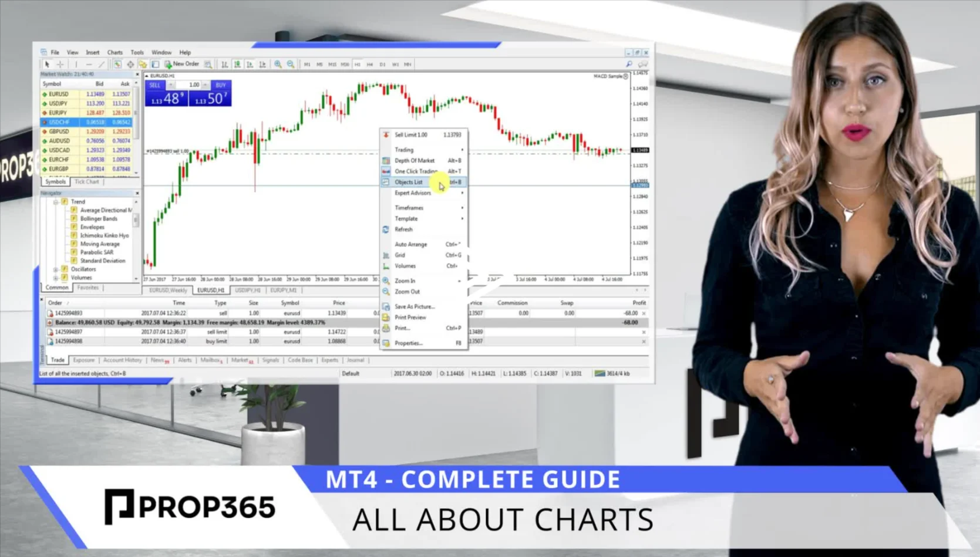
Task: Select the crosshair tool
Action: click(x=60, y=65)
